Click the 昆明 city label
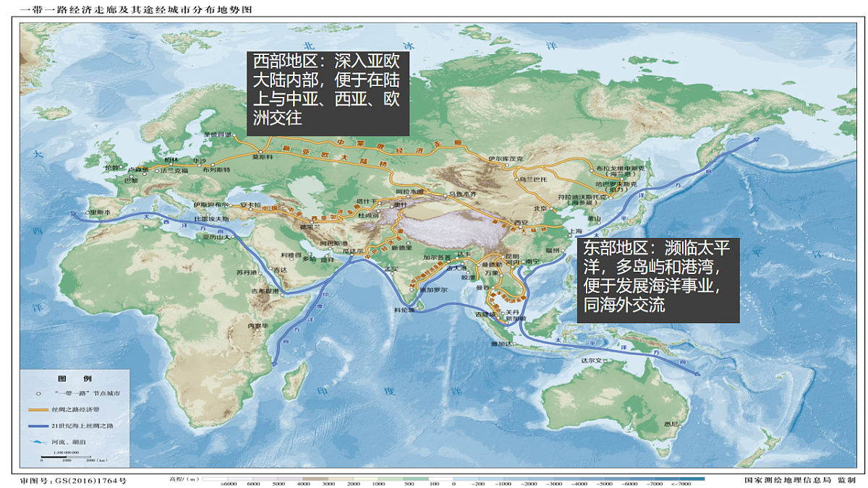 (513, 256)
